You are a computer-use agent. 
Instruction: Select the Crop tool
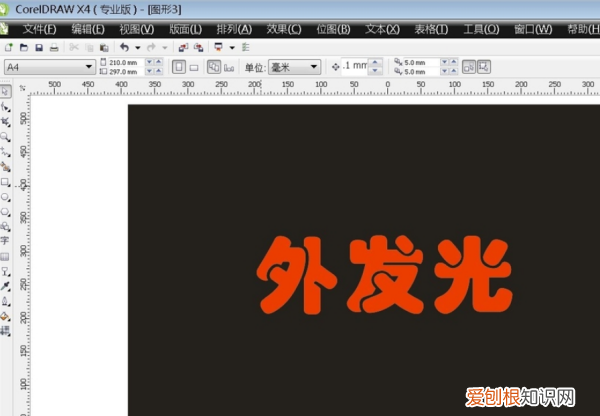point(5,122)
